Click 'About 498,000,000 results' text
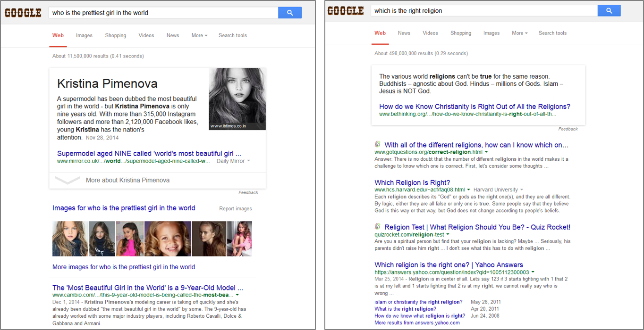Screen dimensions: 644x330 [x=421, y=54]
